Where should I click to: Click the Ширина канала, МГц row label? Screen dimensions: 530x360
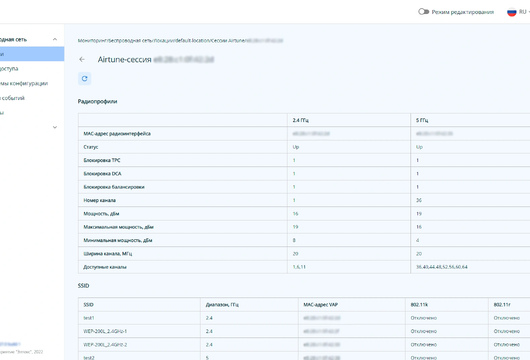pyautogui.click(x=107, y=254)
